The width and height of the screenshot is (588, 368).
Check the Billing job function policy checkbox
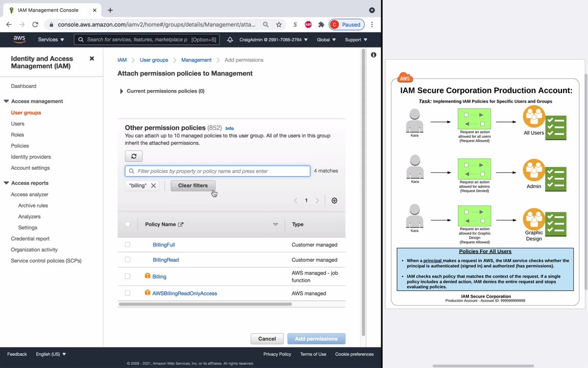(x=128, y=276)
